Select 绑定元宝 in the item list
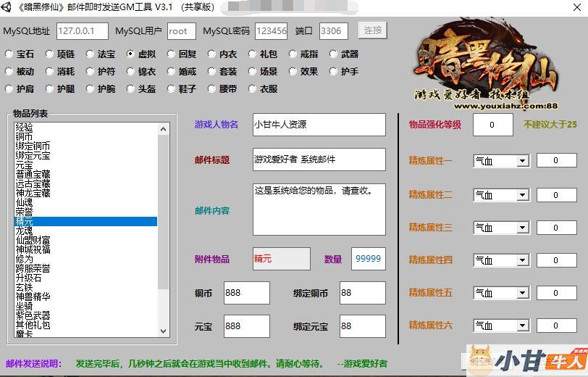The width and height of the screenshot is (588, 377). tap(33, 156)
